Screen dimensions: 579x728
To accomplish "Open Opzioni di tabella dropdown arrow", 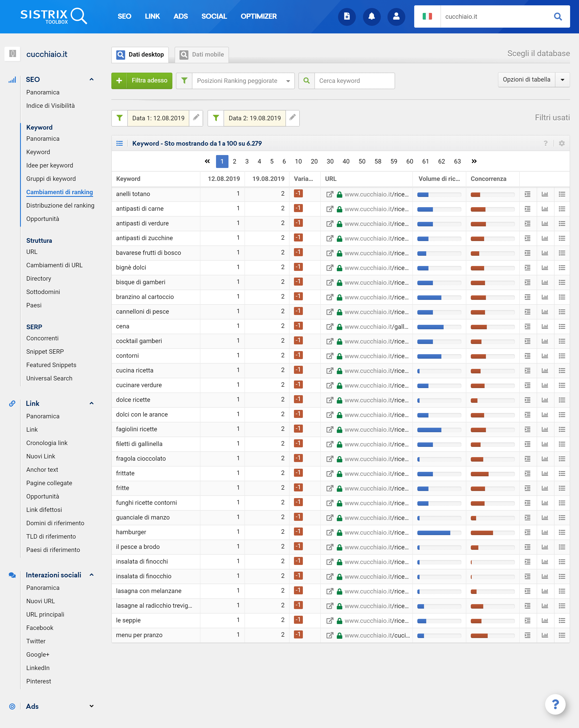I will pos(563,80).
